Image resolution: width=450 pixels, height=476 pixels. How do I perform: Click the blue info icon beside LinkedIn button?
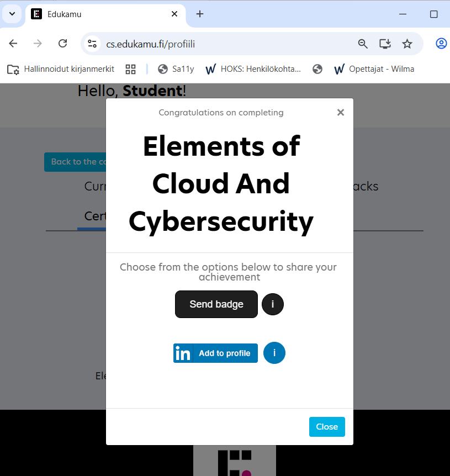(274, 353)
